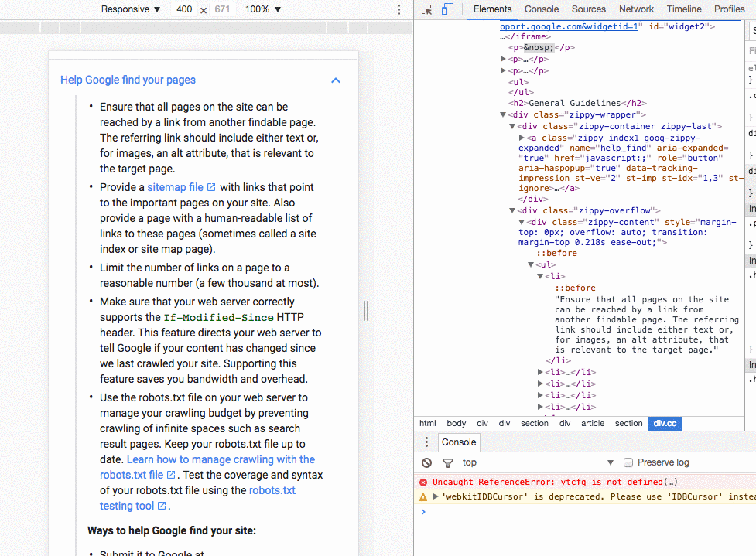Clear the console using the clear icon
The width and height of the screenshot is (756, 556).
coord(426,462)
